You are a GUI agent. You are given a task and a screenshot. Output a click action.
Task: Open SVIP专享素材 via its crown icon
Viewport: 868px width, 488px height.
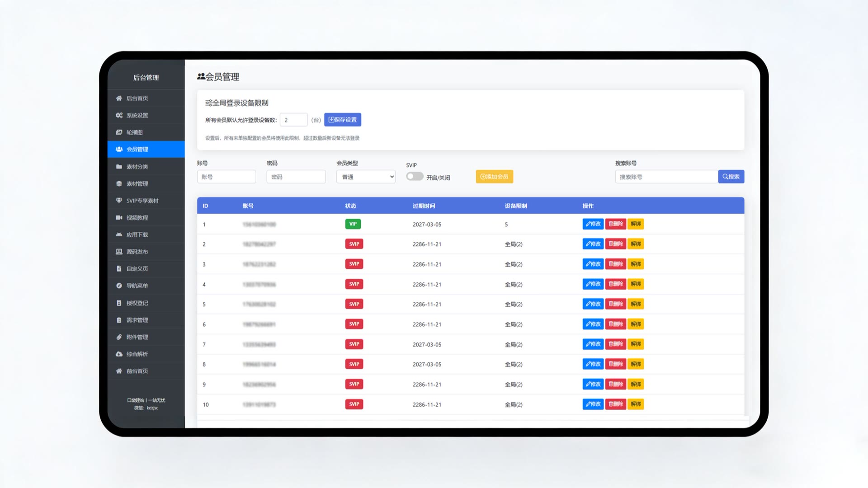[118, 200]
